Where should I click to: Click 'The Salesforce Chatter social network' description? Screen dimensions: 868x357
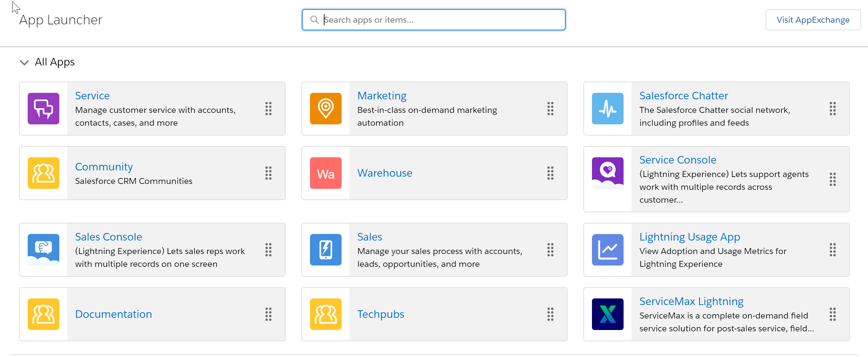pos(714,116)
